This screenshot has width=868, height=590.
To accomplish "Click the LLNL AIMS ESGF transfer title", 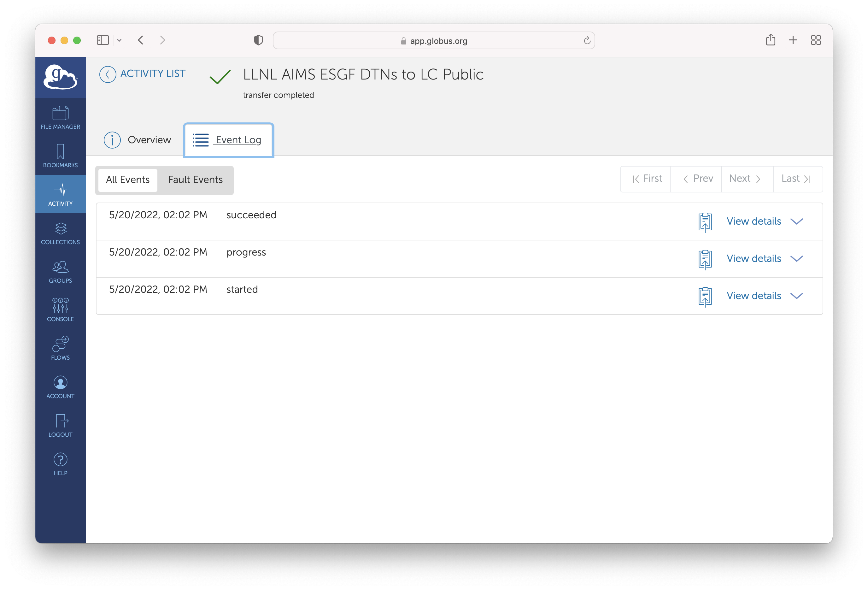I will click(x=363, y=74).
